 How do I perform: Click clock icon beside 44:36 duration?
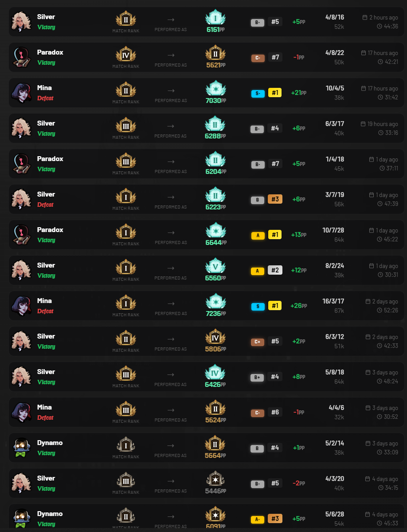(380, 26)
